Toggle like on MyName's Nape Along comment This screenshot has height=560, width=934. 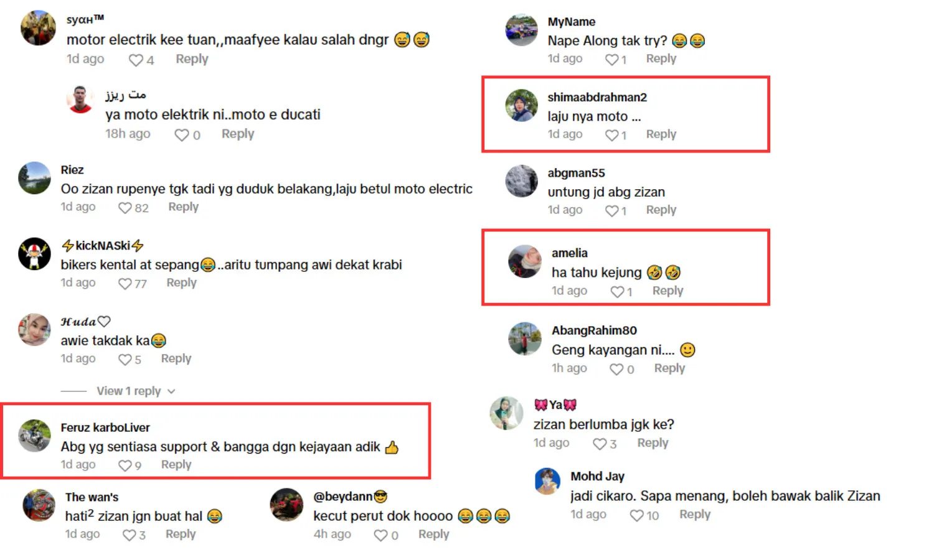click(612, 60)
